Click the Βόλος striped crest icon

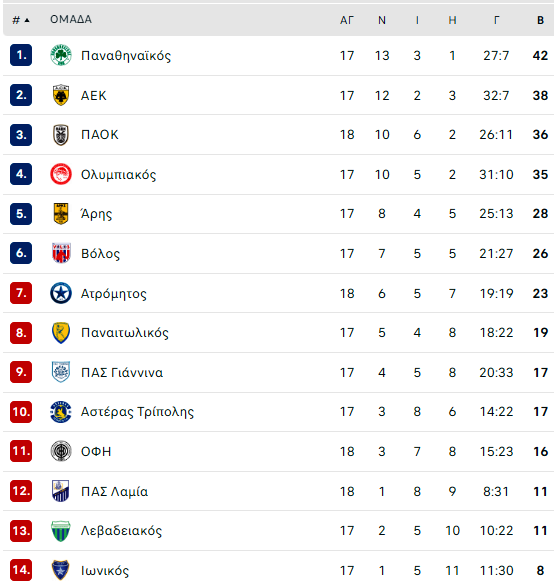tap(61, 253)
